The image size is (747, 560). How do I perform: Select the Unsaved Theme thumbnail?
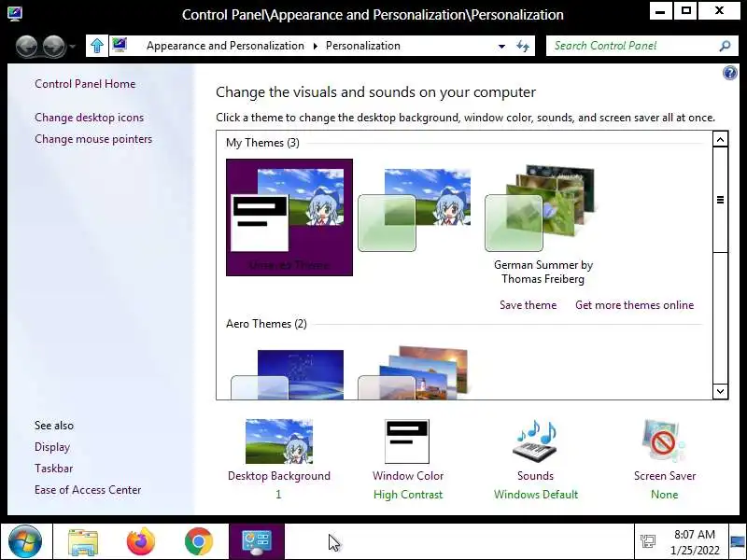289,217
